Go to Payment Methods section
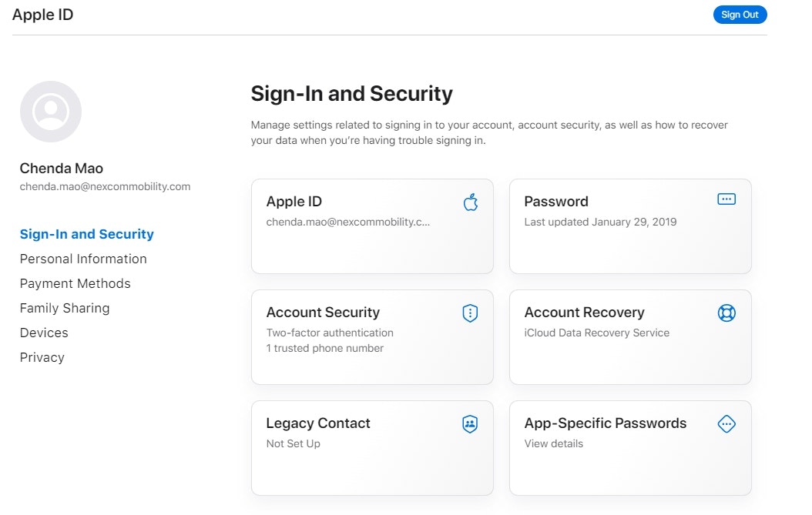The height and width of the screenshot is (515, 812). [x=75, y=283]
